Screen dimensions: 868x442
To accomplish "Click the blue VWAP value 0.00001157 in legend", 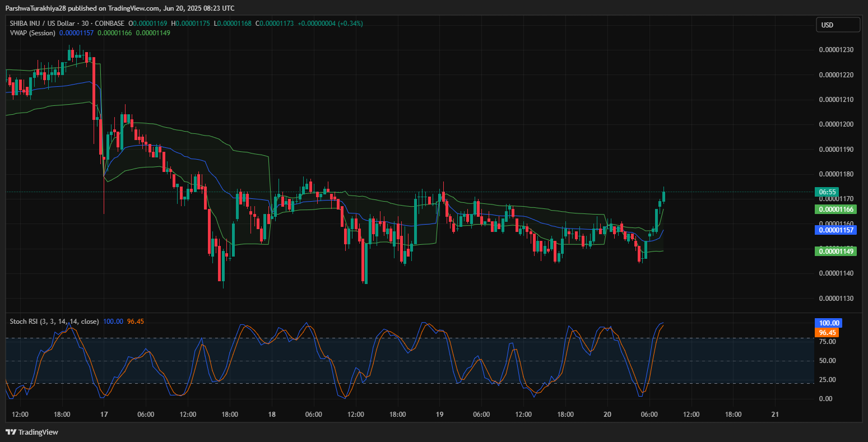I will (76, 33).
